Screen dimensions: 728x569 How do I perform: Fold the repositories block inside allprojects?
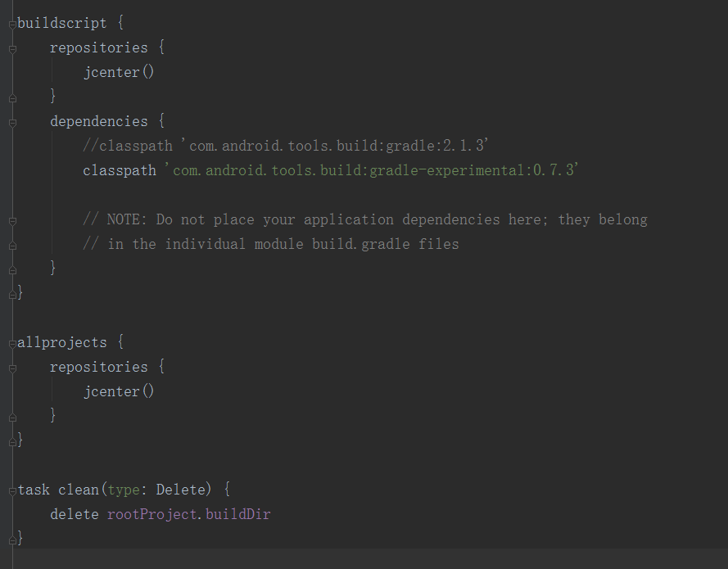(12, 368)
